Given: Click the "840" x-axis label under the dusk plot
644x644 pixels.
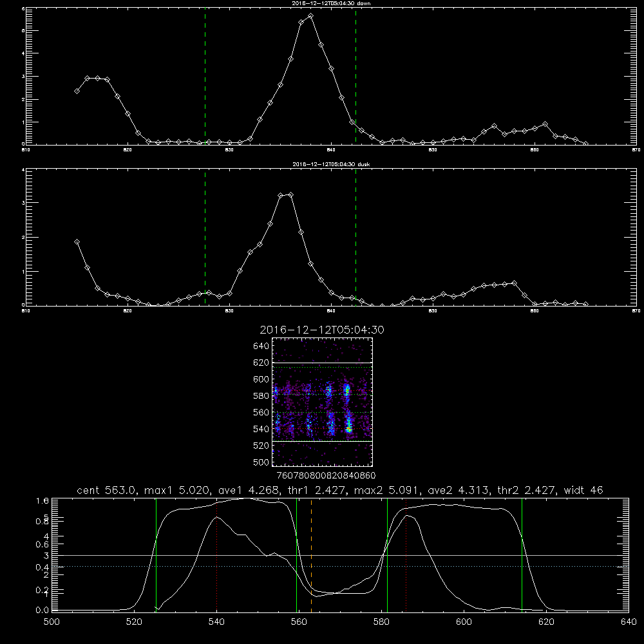Looking at the screenshot, I should click(331, 311).
